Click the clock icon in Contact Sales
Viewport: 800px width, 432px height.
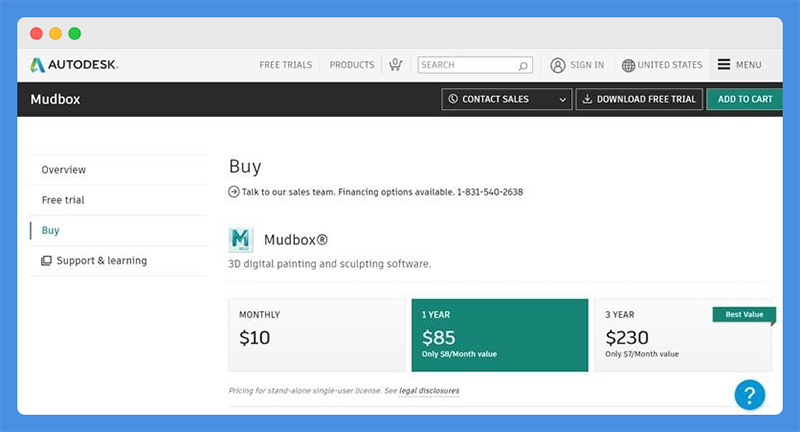pyautogui.click(x=453, y=99)
